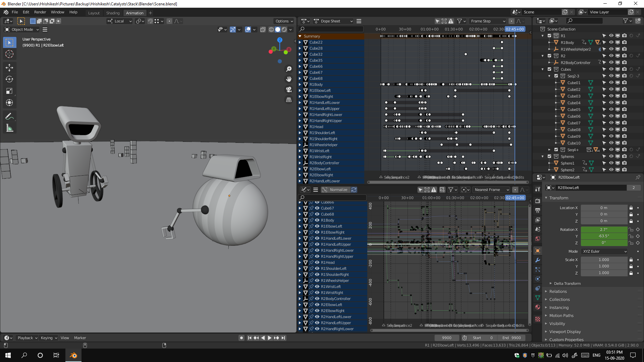Expand the Motion Paths panel

561,316
